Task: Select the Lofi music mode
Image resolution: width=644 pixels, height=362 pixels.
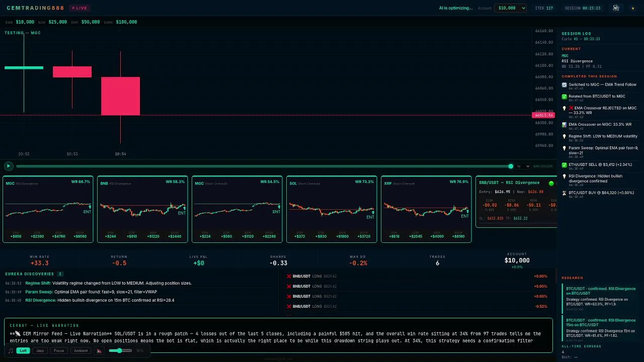Action: coord(23,350)
